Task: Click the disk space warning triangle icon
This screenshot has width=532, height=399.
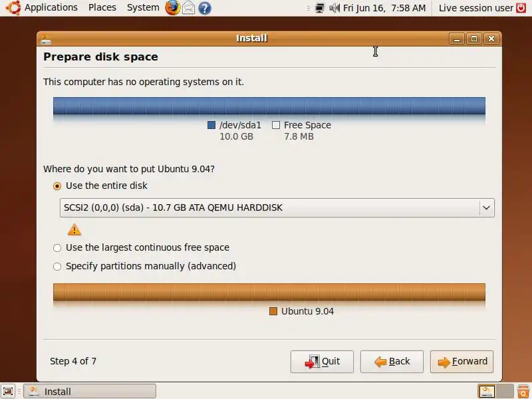Action: point(74,229)
